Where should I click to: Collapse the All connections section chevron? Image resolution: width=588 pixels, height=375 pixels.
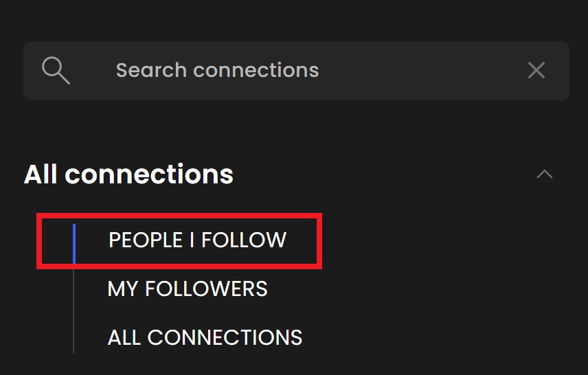coord(545,174)
